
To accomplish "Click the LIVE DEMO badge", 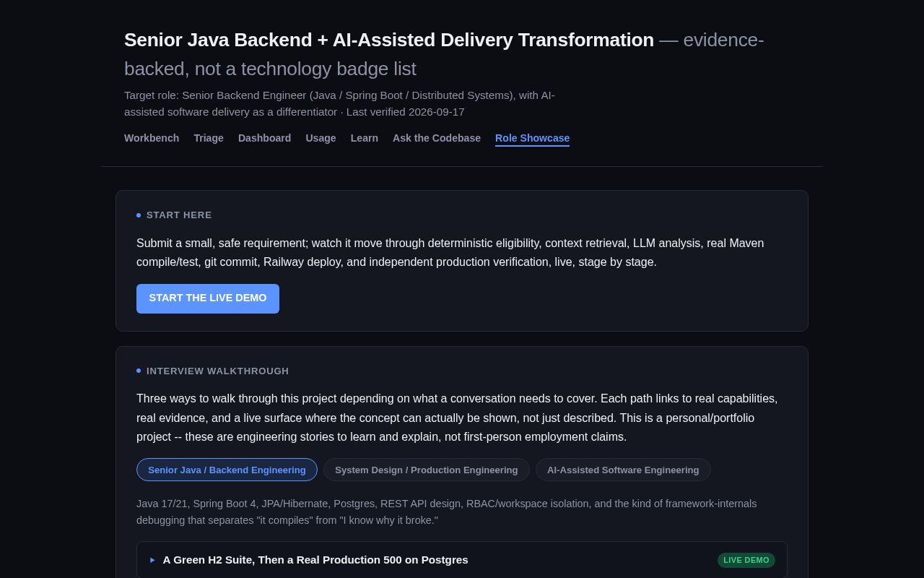I will (746, 560).
